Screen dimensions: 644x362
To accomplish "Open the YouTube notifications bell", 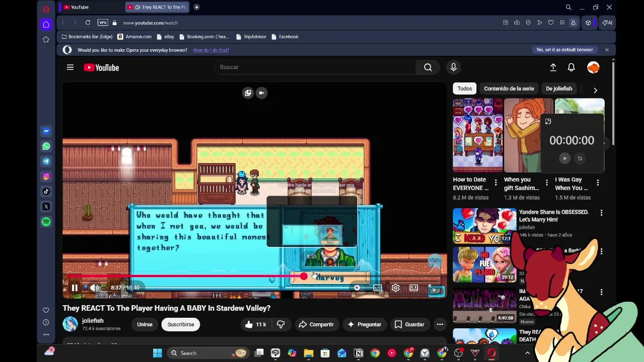I will tap(572, 67).
